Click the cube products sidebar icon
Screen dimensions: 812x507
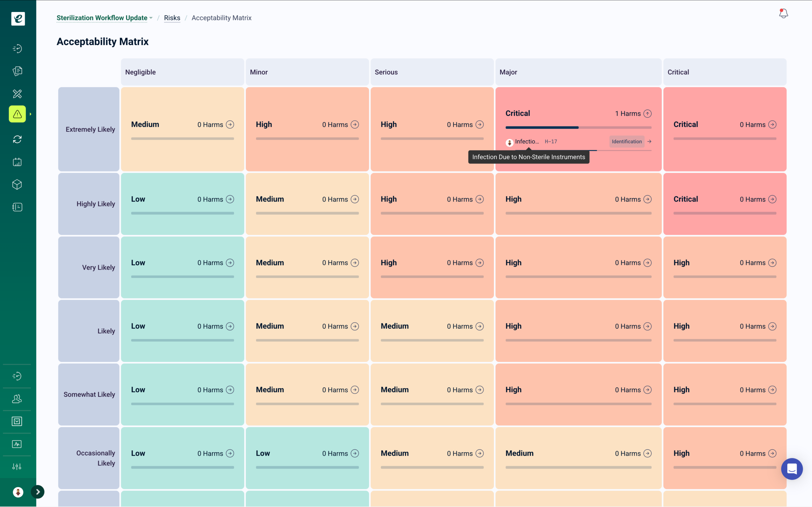tap(17, 184)
